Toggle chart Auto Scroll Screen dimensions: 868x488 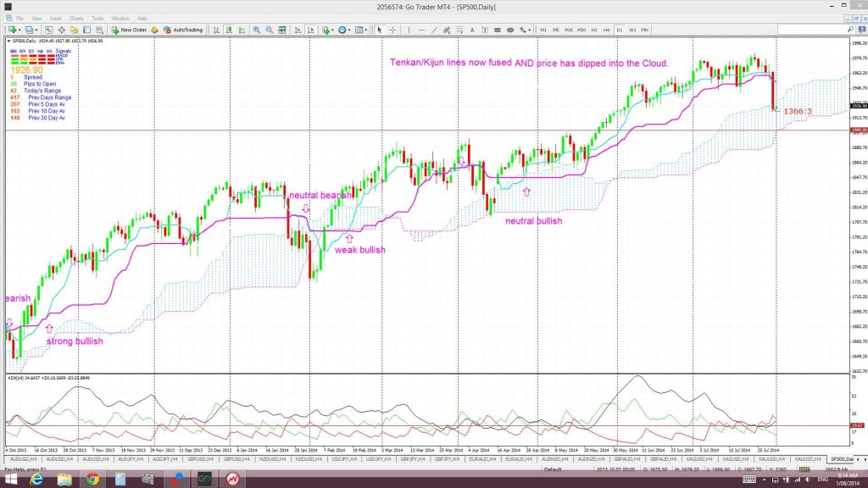(x=298, y=30)
